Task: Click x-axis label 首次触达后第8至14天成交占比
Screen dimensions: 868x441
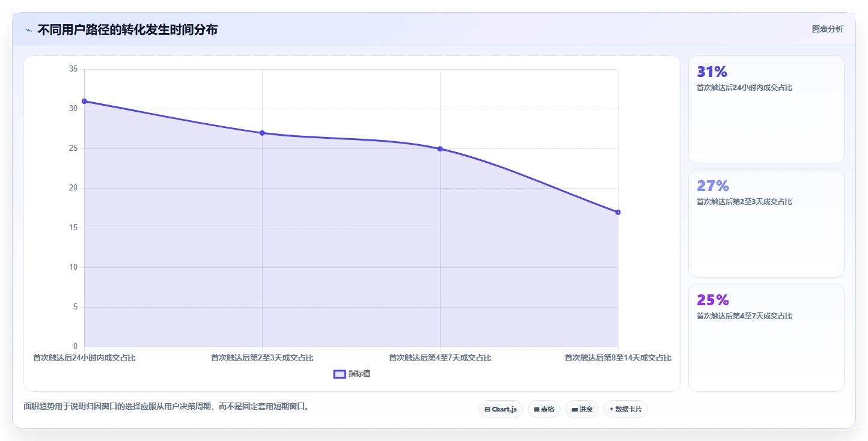Action: (x=618, y=357)
